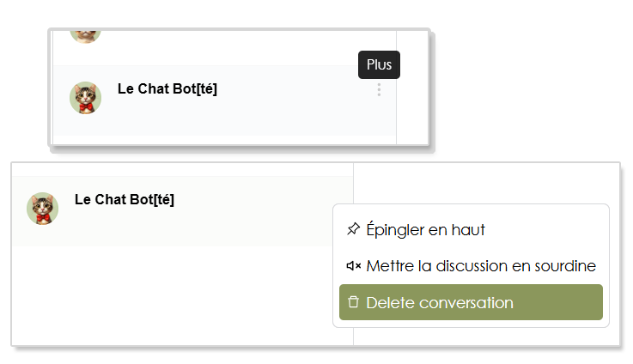Click the Le Chat Bot[té] name in lower panel
The image size is (633, 364).
coord(125,199)
